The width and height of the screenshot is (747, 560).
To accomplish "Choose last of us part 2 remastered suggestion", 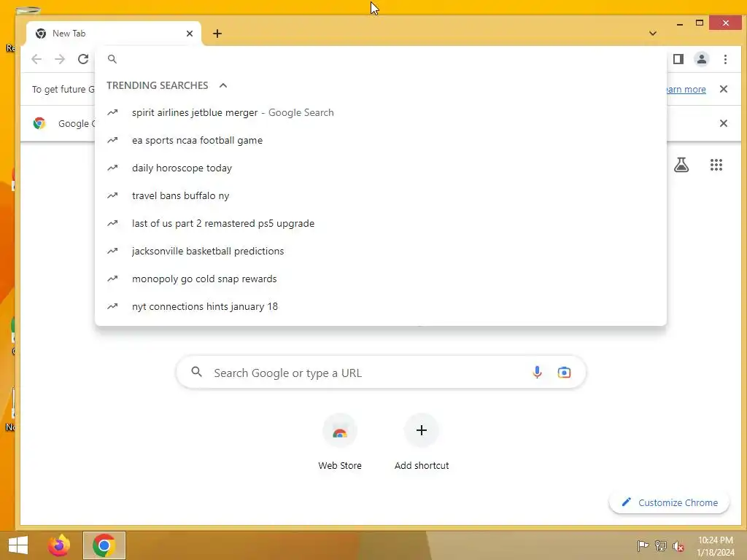I will click(x=381, y=223).
